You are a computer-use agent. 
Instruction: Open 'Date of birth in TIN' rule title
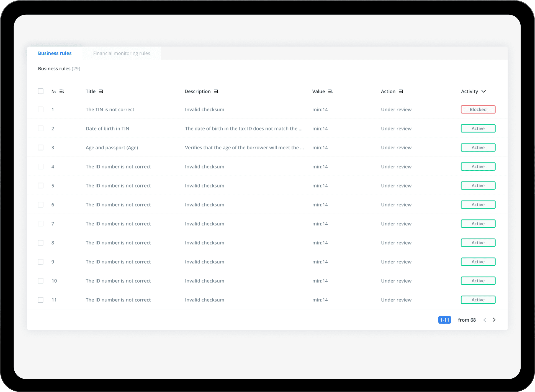(x=107, y=129)
